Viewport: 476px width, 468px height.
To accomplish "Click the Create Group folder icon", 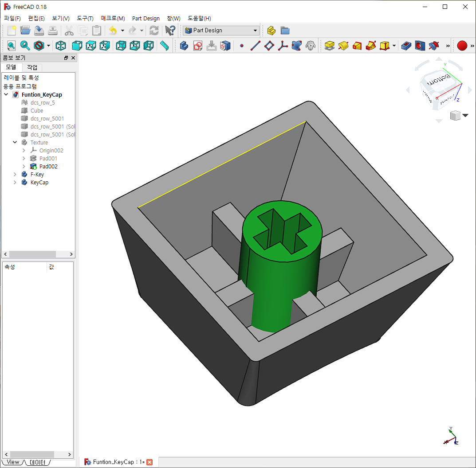I will (285, 31).
